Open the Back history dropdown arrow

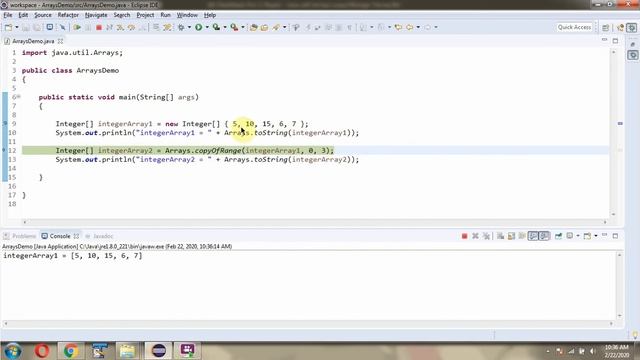tap(418, 27)
